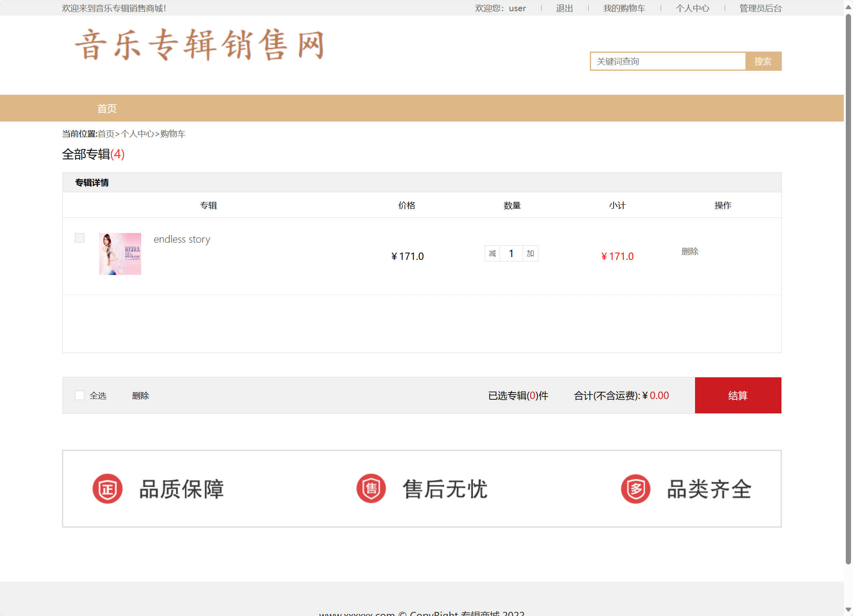This screenshot has height=616, width=853.
Task: Click the 售后无忧 after-sales service icon
Action: click(x=371, y=488)
